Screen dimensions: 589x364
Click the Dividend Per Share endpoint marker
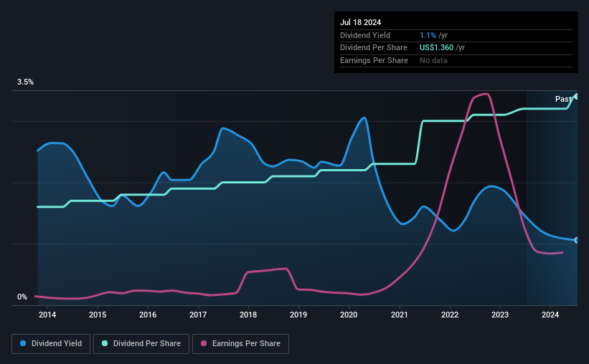pyautogui.click(x=577, y=97)
